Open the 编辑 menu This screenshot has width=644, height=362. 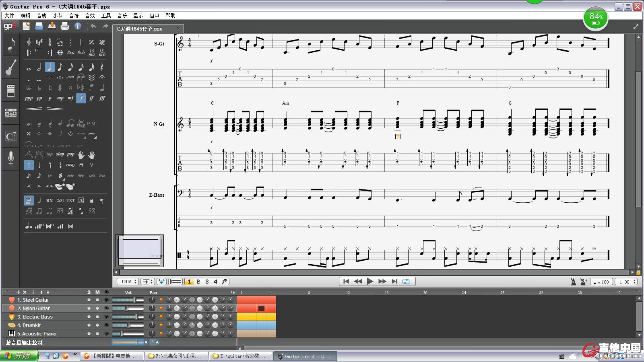26,15
